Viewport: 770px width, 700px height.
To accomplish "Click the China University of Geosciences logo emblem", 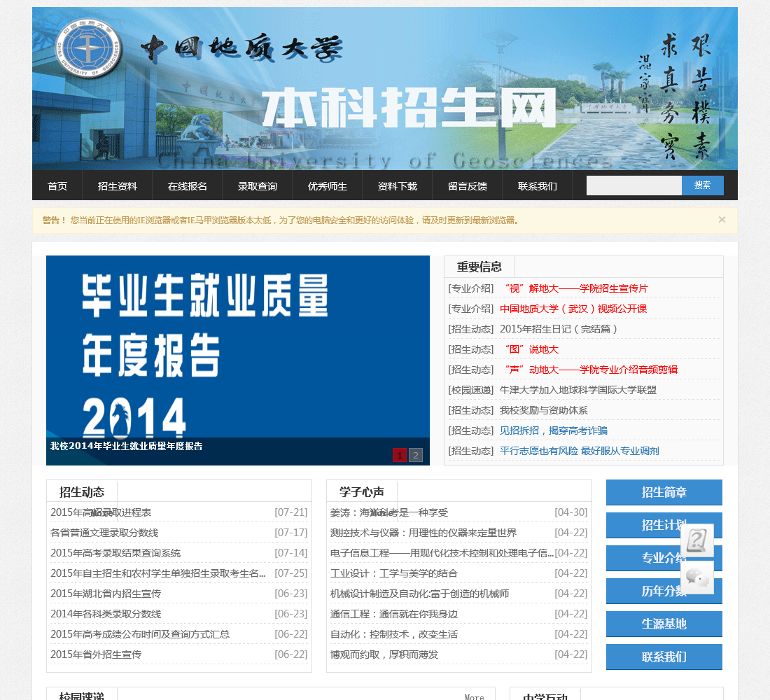I will point(88,48).
